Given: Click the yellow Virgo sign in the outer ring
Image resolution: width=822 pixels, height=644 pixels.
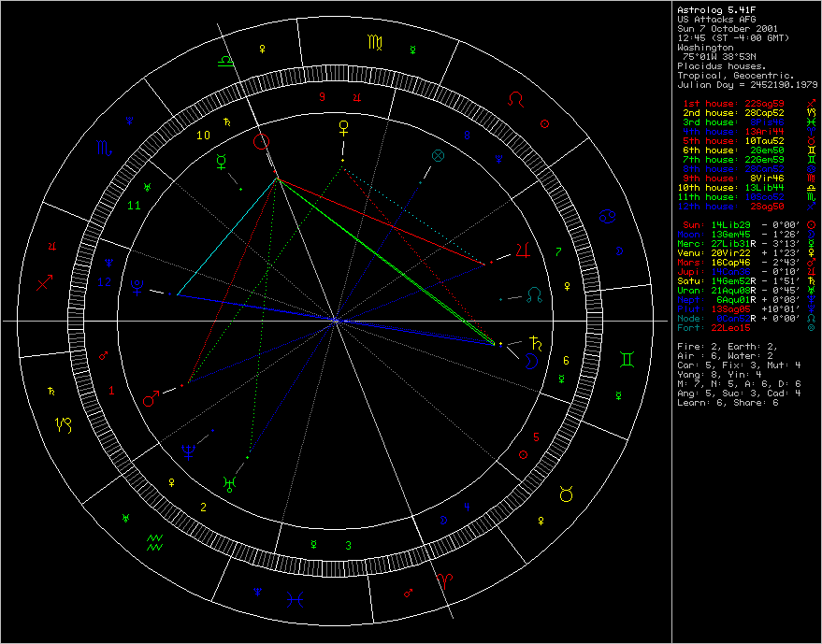Looking at the screenshot, I should tap(374, 41).
